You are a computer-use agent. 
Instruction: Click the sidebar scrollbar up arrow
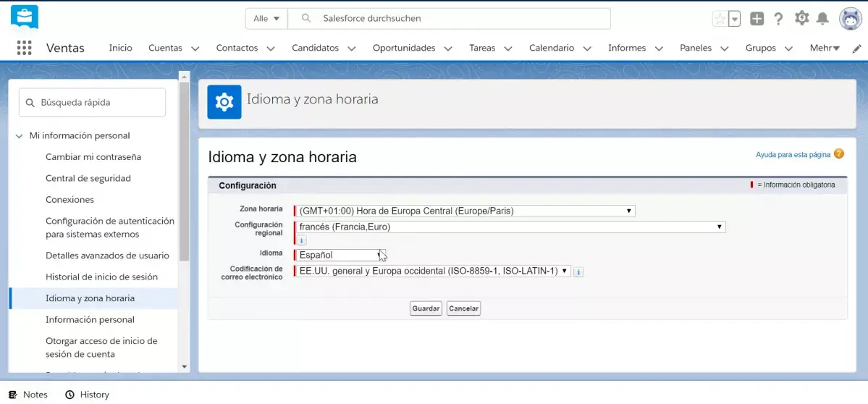pyautogui.click(x=185, y=76)
